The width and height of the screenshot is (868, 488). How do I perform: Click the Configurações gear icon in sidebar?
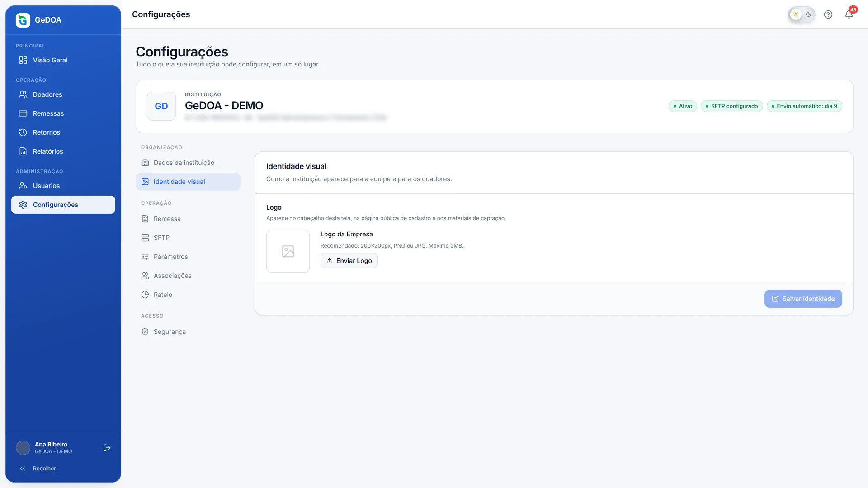tap(23, 205)
